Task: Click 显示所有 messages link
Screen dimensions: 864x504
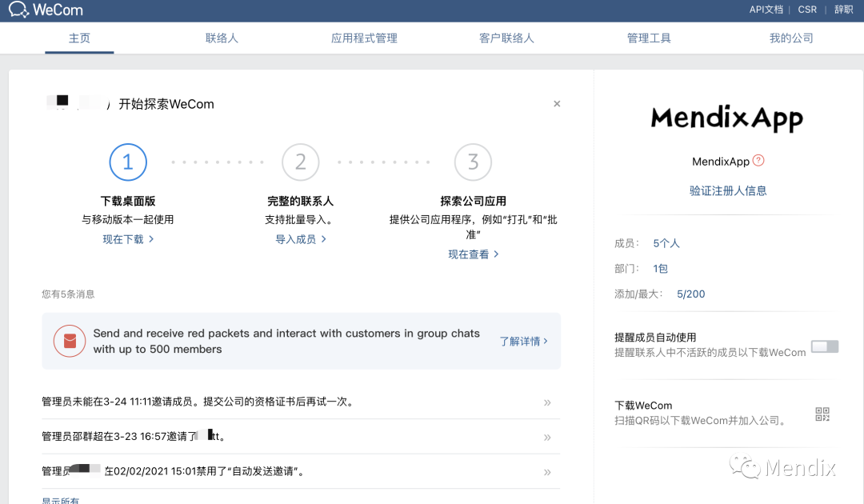Action: (61, 501)
